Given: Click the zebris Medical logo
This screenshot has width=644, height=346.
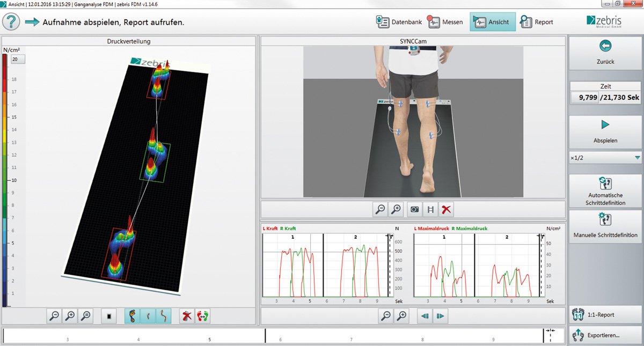Looking at the screenshot, I should tap(605, 22).
